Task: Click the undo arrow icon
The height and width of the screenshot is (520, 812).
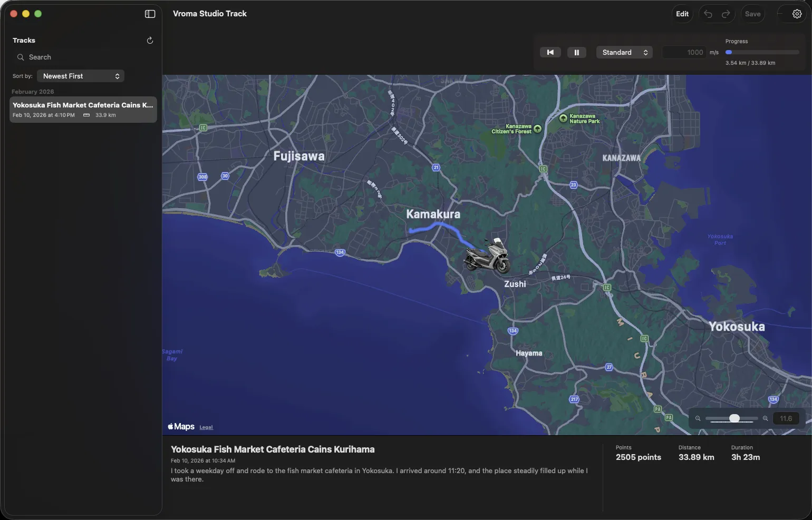Action: [708, 14]
